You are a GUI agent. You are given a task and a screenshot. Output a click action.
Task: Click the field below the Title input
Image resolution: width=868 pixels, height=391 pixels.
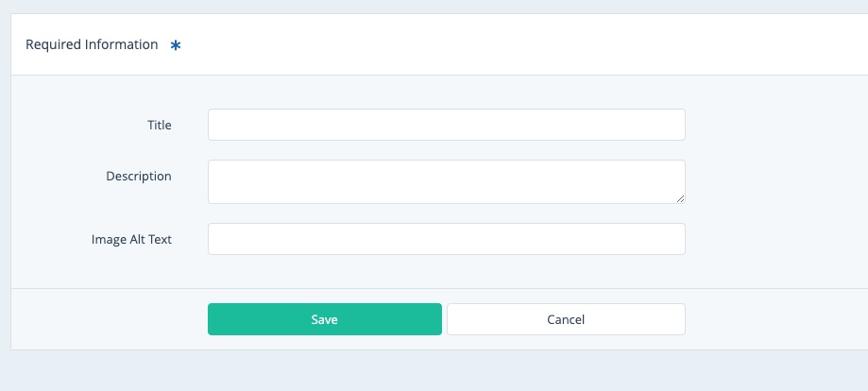coord(446,181)
